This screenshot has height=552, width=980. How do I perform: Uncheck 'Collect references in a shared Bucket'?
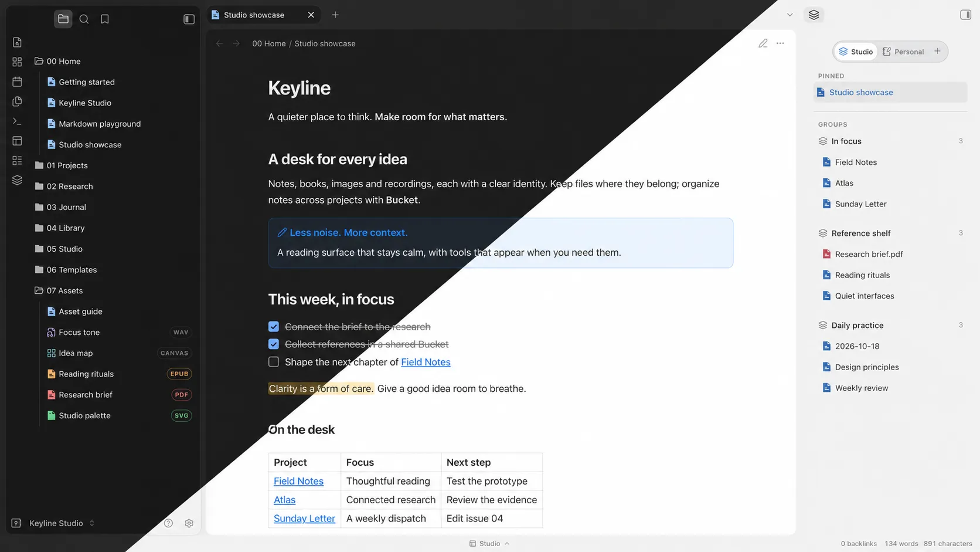[274, 344]
